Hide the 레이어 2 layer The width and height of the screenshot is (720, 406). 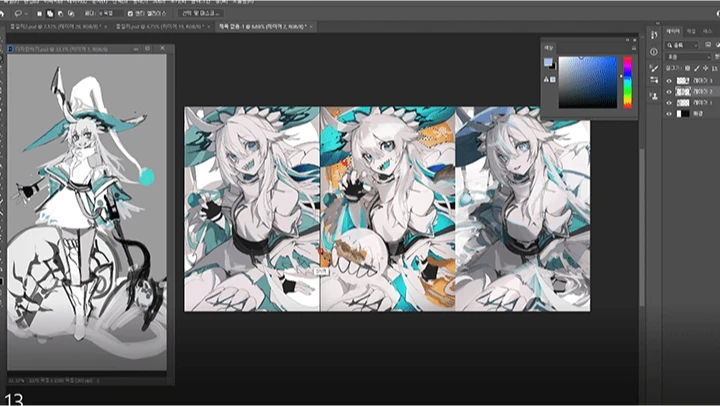[669, 92]
